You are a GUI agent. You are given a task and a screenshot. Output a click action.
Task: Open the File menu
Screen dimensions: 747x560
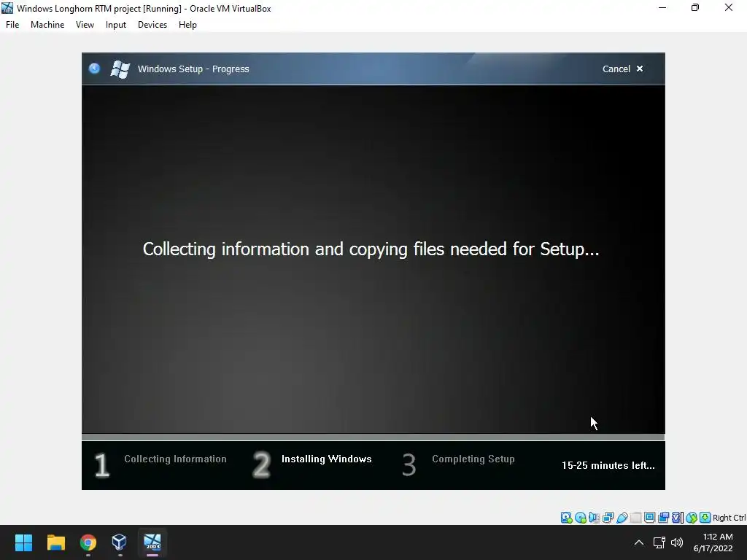pos(12,25)
